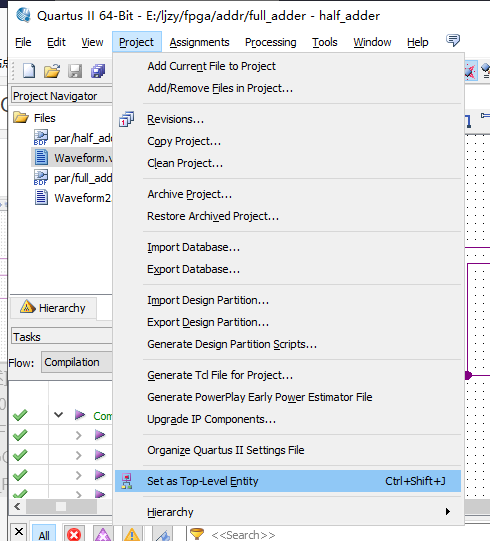Image resolution: width=490 pixels, height=541 pixels.
Task: Click the Save toolbar icon
Action: (75, 71)
